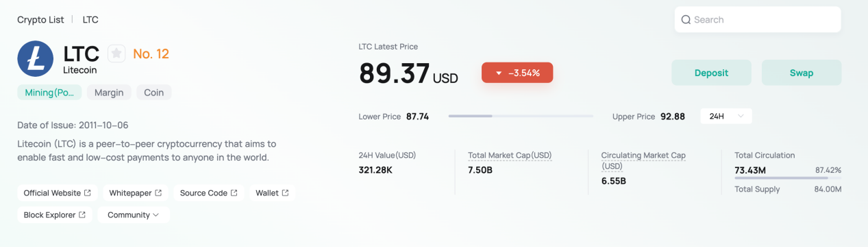Select the LTC breadcrumb item
868x247 pixels.
pyautogui.click(x=90, y=20)
